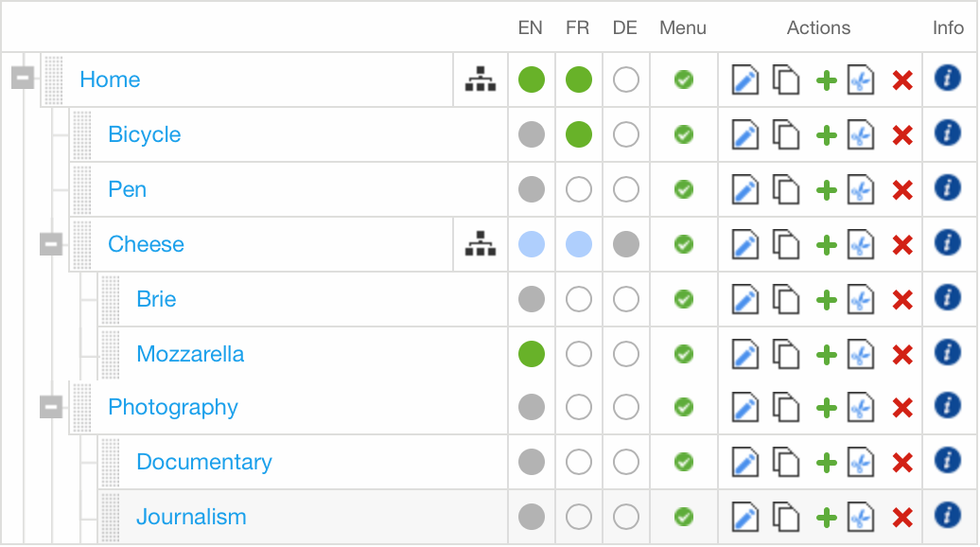
Task: Collapse the Photography tree node
Action: coord(51,407)
